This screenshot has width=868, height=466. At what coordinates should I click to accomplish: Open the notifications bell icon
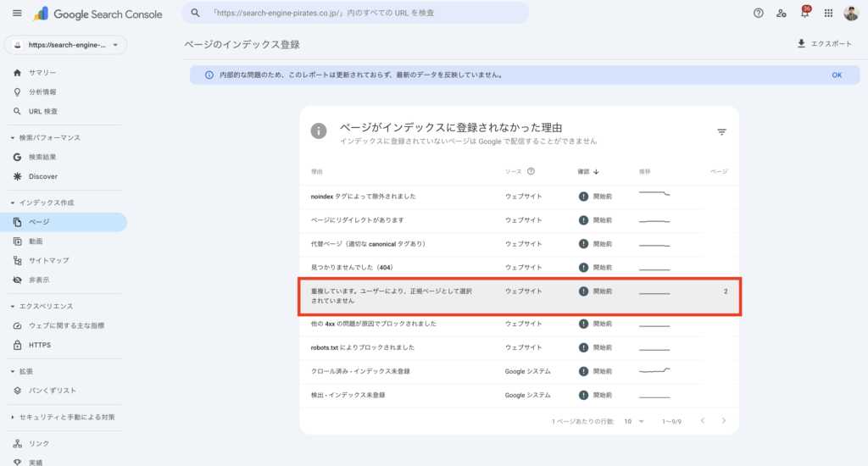tap(804, 14)
